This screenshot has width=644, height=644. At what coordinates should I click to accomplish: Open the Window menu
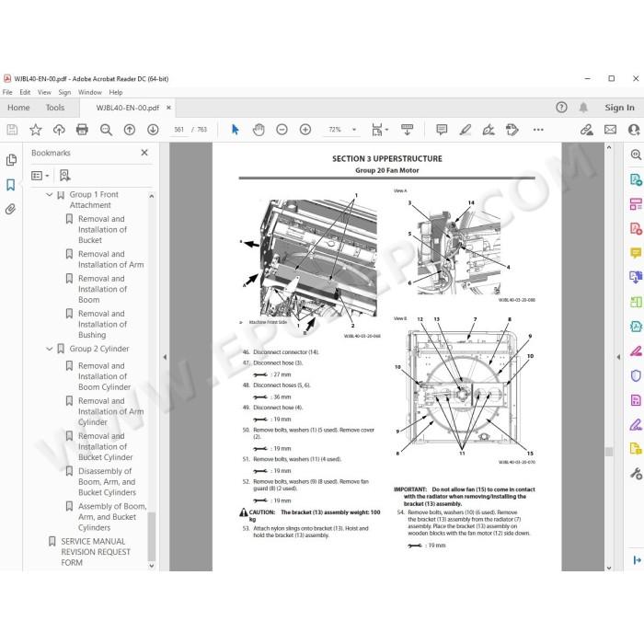tap(90, 92)
